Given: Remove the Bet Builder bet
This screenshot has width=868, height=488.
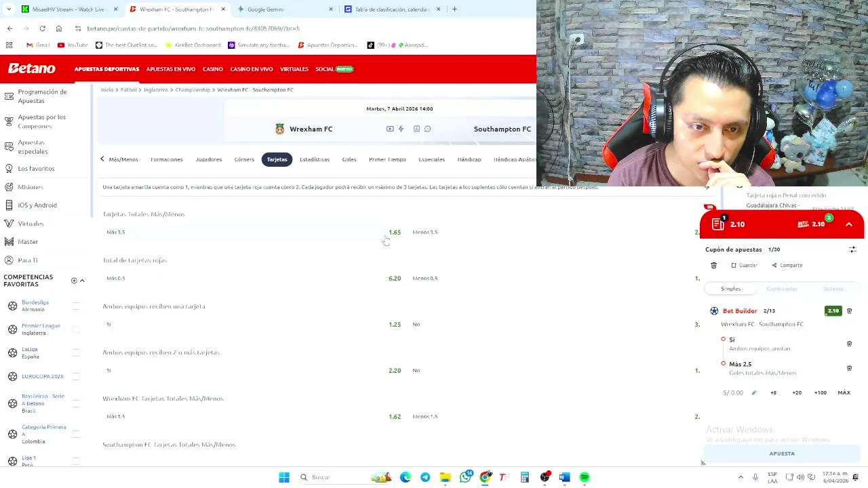Looking at the screenshot, I should click(849, 310).
